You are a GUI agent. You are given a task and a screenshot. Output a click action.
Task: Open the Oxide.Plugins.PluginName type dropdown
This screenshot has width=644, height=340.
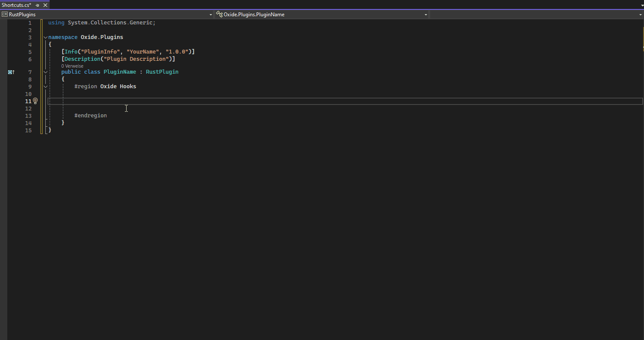click(425, 15)
